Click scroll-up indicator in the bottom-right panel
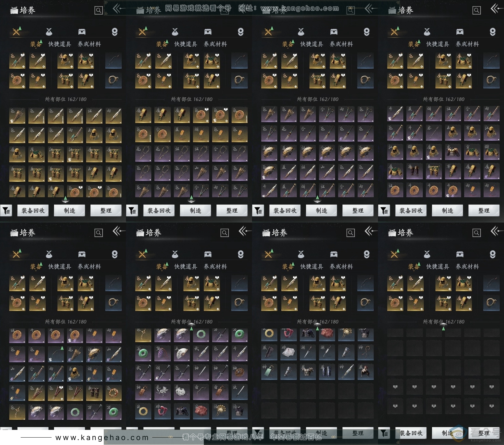Image resolution: width=504 pixels, height=445 pixels. (443, 327)
